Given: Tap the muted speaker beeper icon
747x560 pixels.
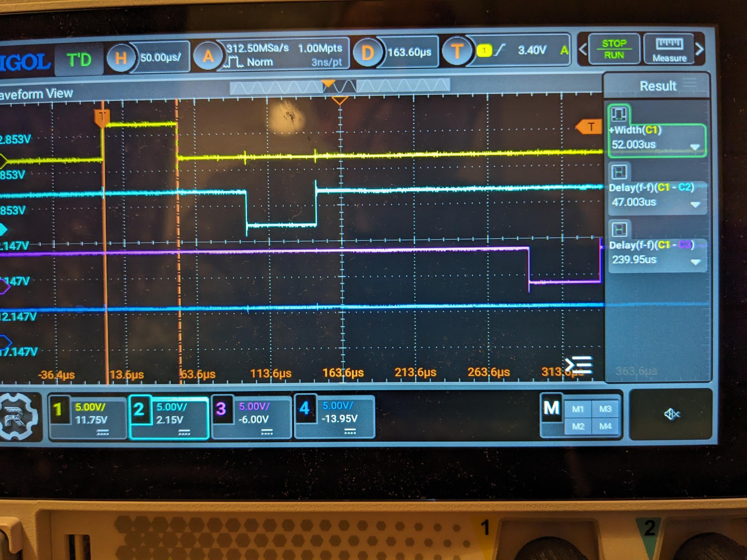Looking at the screenshot, I should point(671,414).
